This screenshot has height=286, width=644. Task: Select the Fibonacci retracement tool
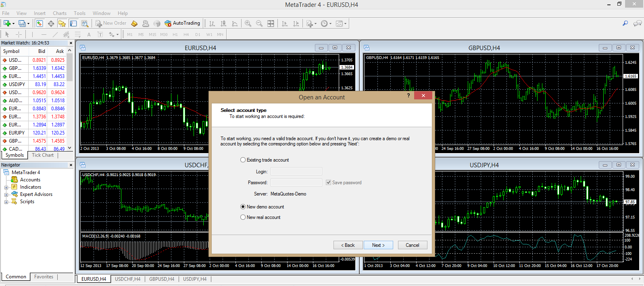78,34
